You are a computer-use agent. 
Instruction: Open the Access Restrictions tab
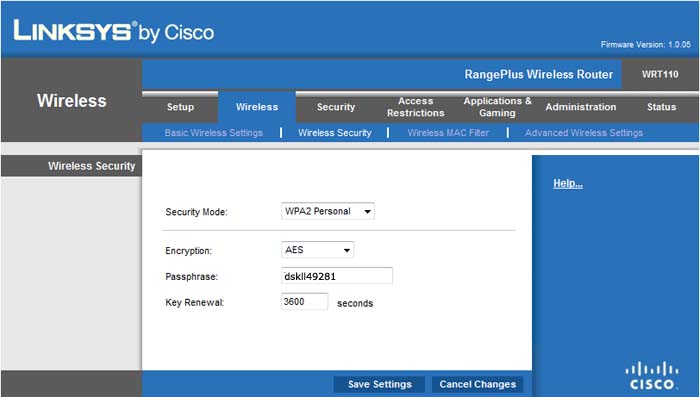[416, 107]
